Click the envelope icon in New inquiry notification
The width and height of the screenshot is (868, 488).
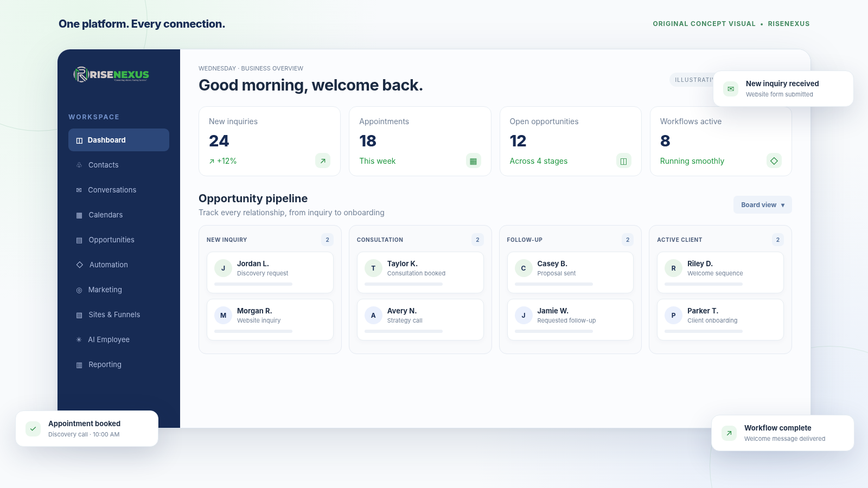point(731,88)
